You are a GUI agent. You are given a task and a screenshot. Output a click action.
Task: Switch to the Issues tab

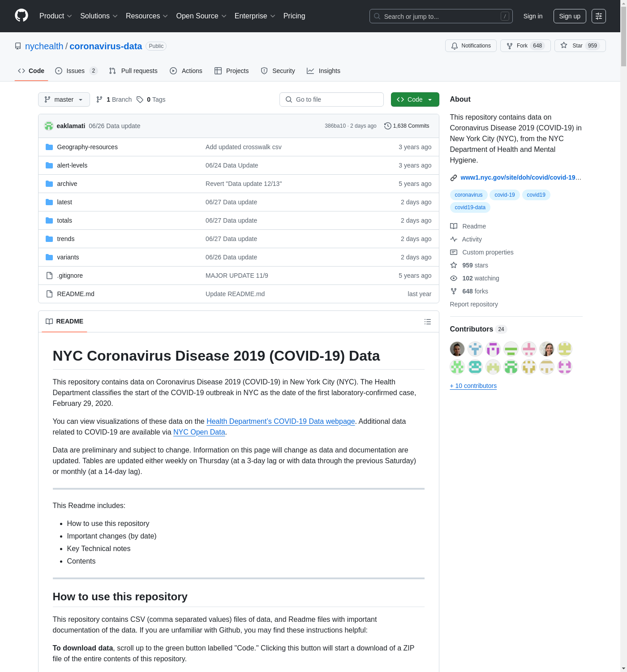pos(76,71)
